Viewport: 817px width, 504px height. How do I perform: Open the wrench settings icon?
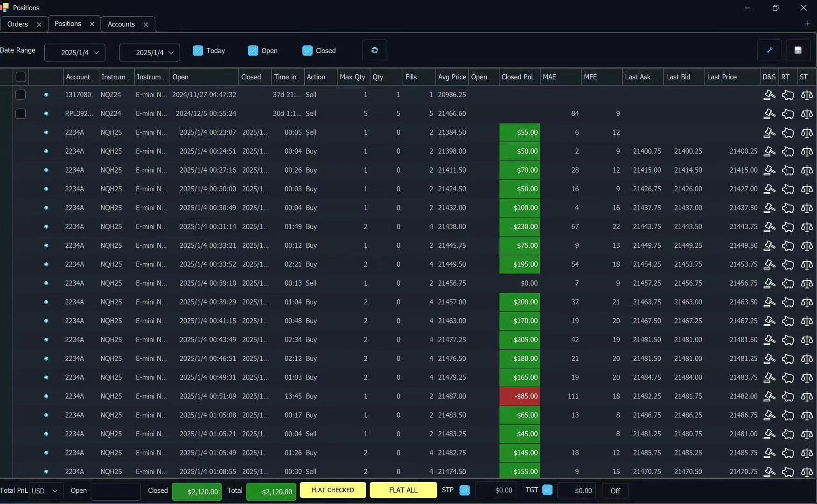(x=769, y=50)
